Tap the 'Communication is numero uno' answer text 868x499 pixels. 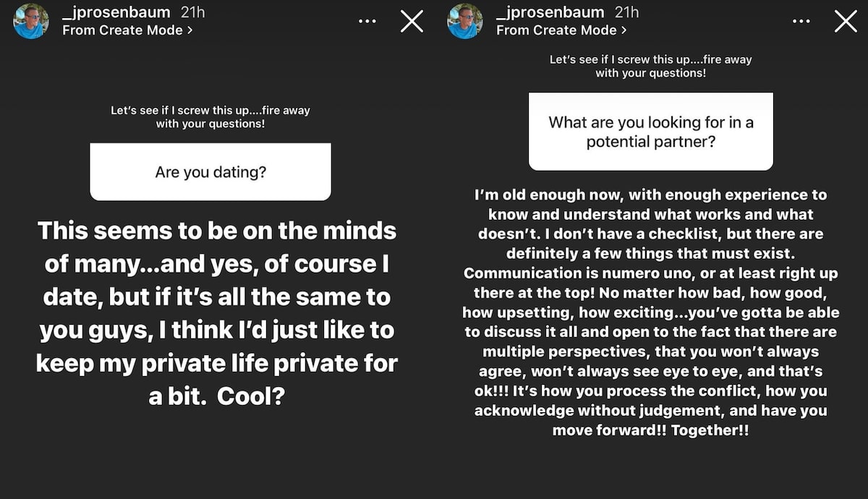point(650,273)
